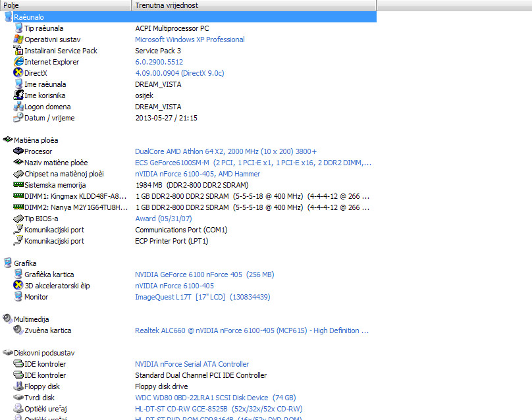Click the ECP Printer Port (LPT1) value
The width and height of the screenshot is (532, 420).
tap(172, 241)
